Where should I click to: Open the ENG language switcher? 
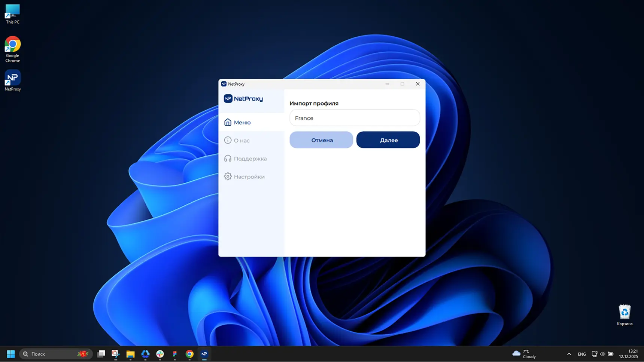point(581,354)
